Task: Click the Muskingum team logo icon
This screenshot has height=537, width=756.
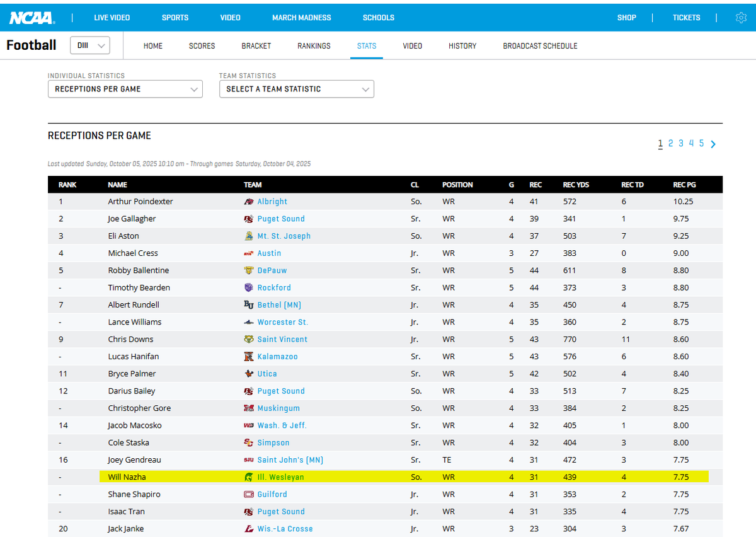Action: pos(249,408)
